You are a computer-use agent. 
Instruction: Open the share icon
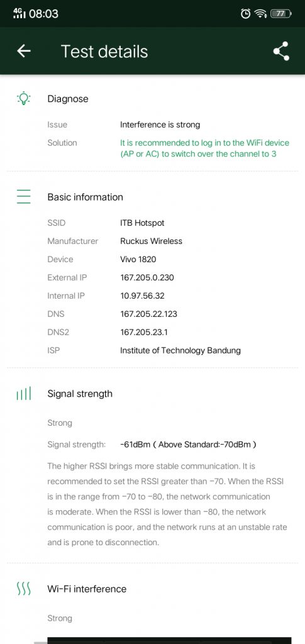pos(281,52)
